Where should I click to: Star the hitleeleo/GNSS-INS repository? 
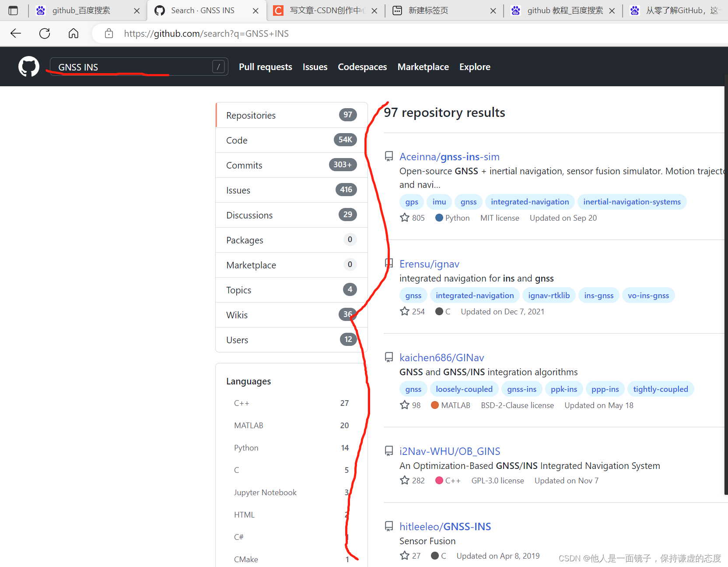click(x=404, y=555)
